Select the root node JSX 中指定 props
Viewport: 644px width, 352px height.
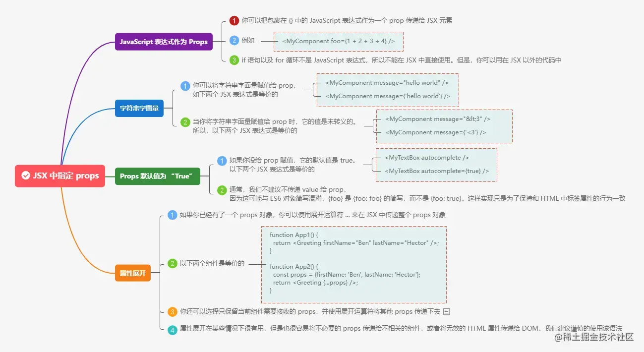pyautogui.click(x=60, y=176)
